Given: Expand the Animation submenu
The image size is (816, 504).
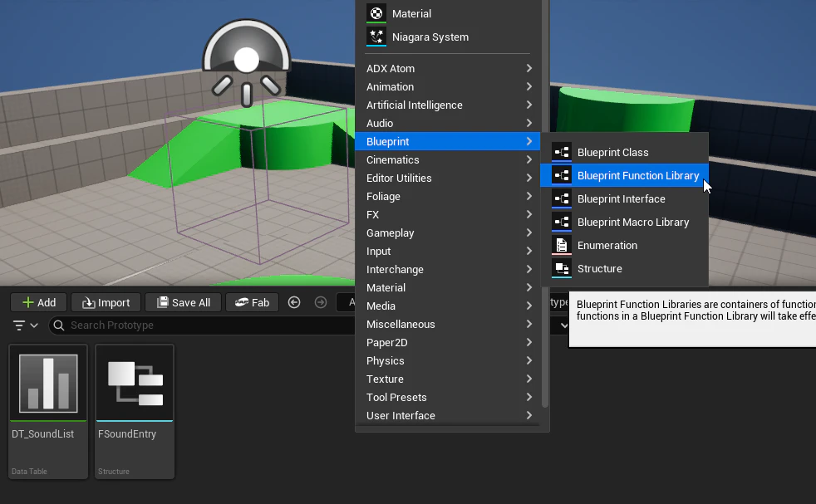Looking at the screenshot, I should click(450, 87).
